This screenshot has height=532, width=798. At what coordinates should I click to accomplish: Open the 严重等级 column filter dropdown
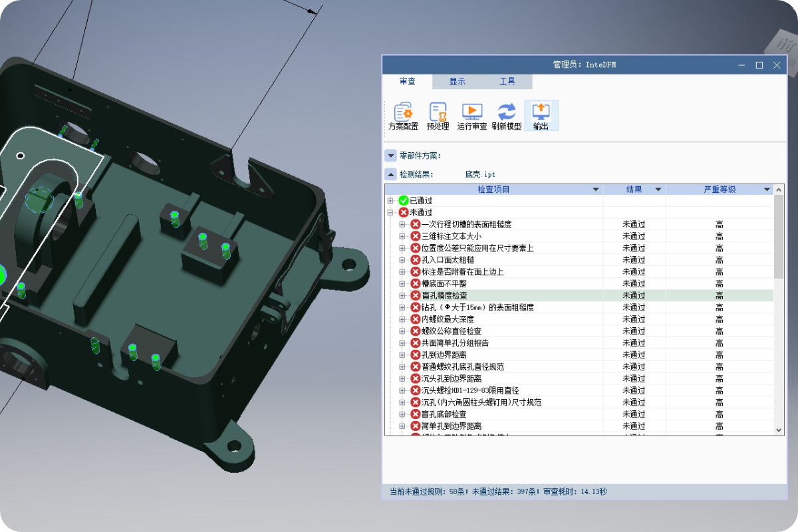(767, 190)
